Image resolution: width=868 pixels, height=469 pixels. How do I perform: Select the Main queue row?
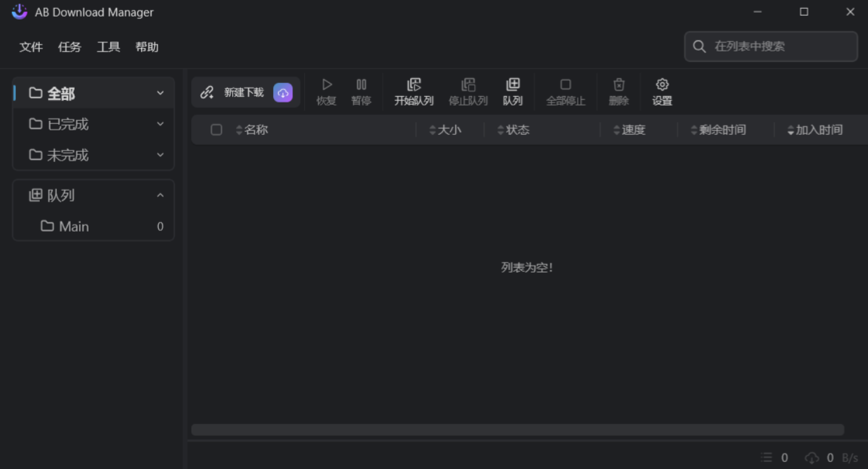[94, 225]
